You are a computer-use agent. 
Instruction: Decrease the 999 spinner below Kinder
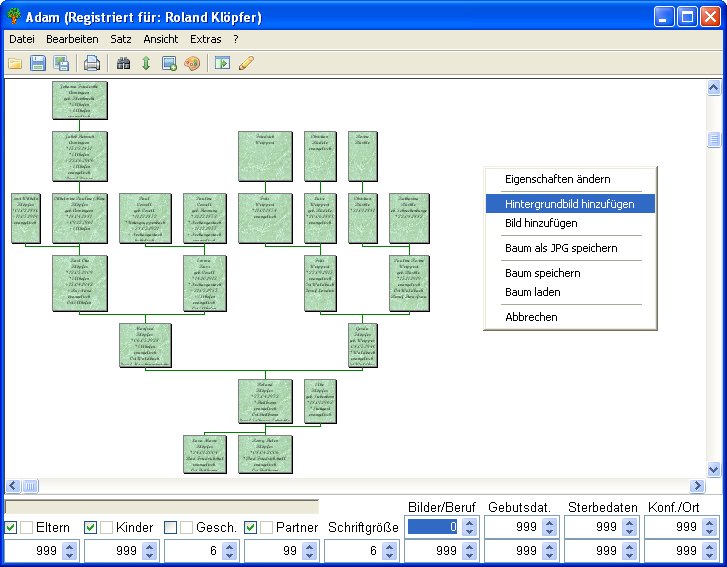click(149, 555)
